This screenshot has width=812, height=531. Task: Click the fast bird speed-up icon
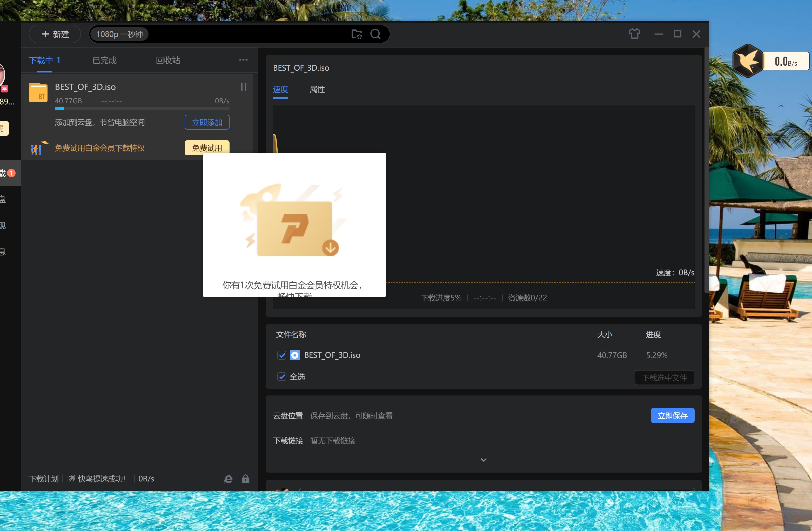(x=71, y=479)
